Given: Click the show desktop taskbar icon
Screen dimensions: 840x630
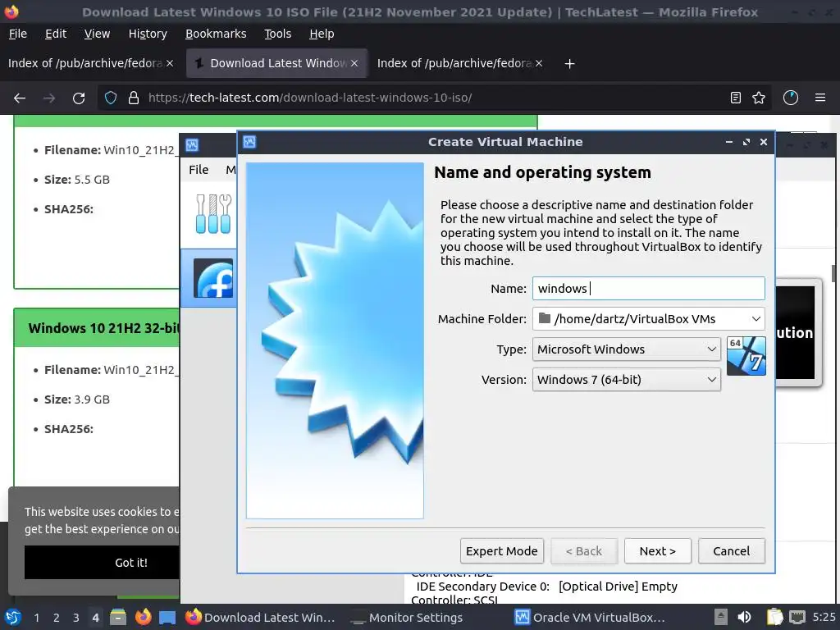Looking at the screenshot, I should (167, 618).
